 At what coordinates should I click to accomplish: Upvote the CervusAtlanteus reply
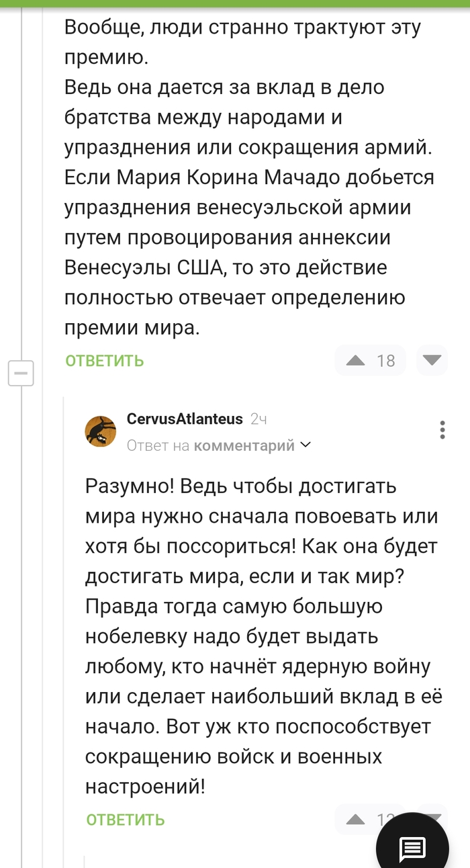(x=356, y=820)
